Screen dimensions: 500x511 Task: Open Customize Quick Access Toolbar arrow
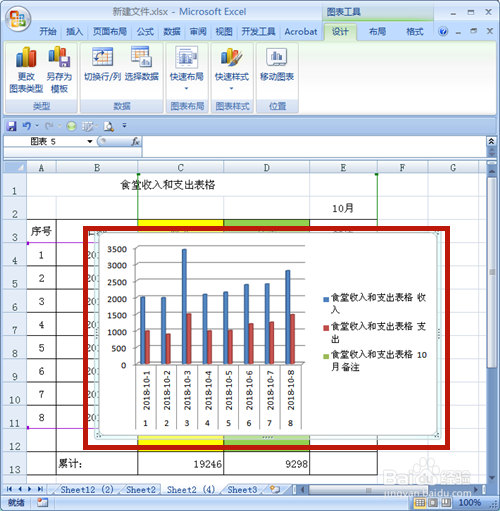tap(124, 126)
